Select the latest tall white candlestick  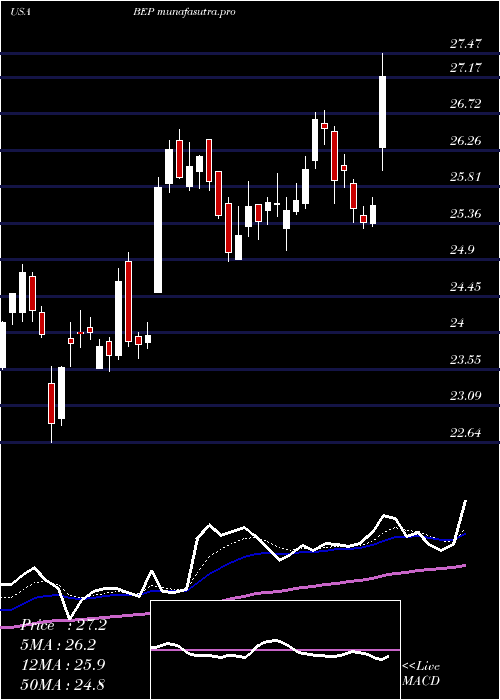[x=383, y=112]
